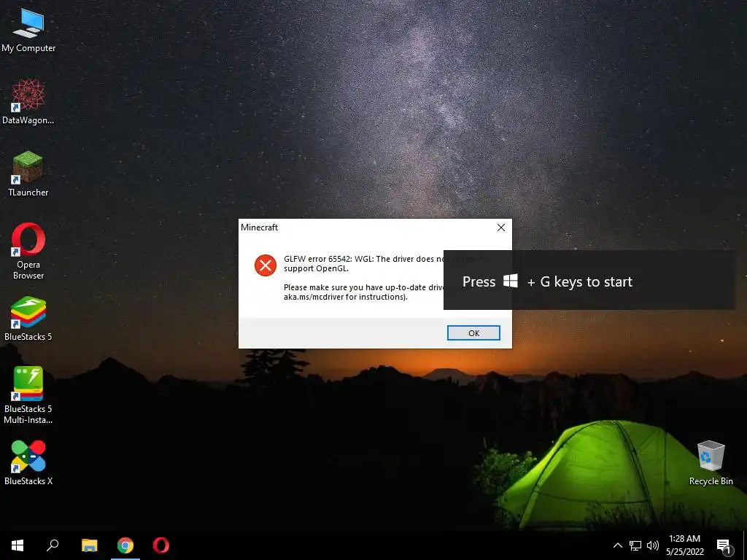Image resolution: width=747 pixels, height=560 pixels.
Task: Click the 'Press Win + G keys' notification
Action: [x=589, y=280]
